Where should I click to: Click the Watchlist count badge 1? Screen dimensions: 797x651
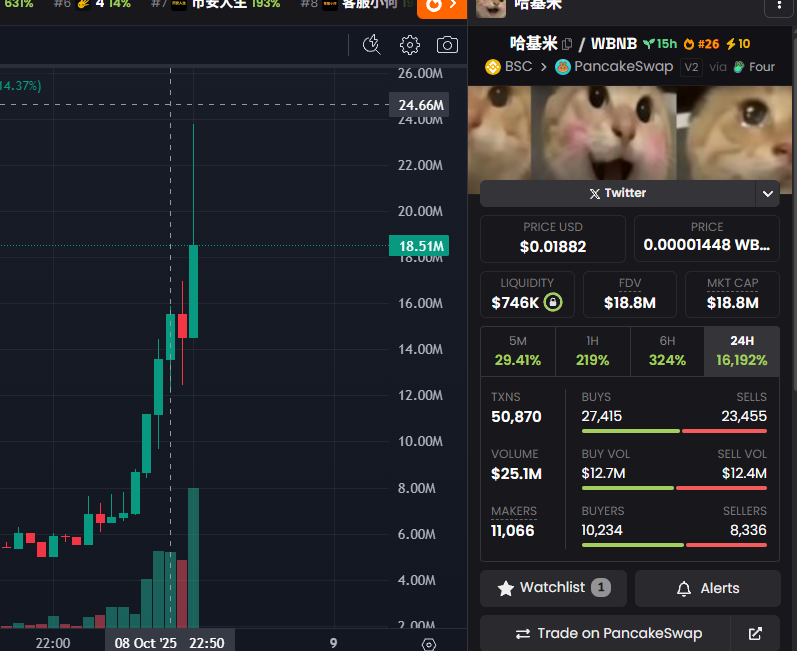pos(600,587)
